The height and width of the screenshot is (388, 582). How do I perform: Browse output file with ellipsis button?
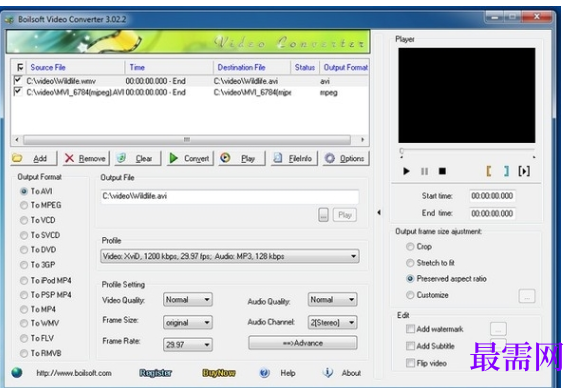pos(323,215)
